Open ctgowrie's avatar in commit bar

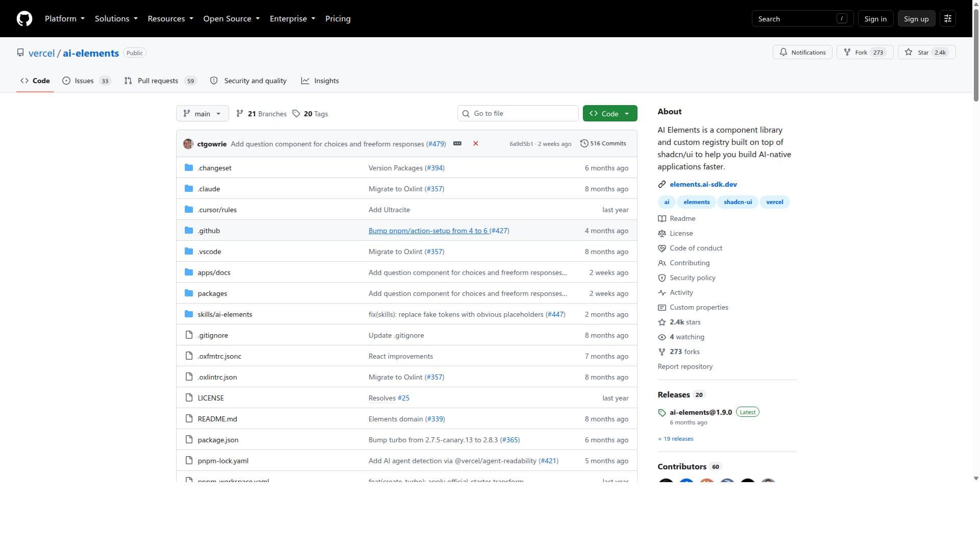pyautogui.click(x=188, y=144)
